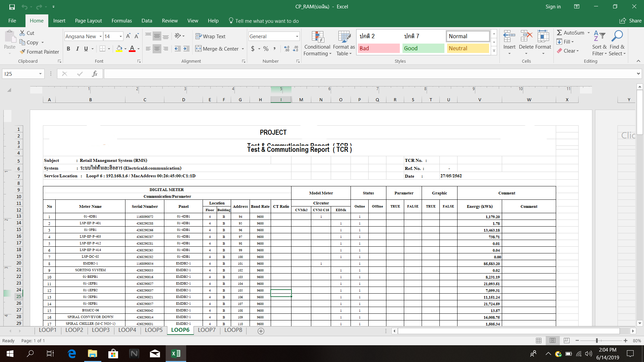644x362 pixels.
Task: Open the Page Layout ribbon tab
Action: point(88,21)
